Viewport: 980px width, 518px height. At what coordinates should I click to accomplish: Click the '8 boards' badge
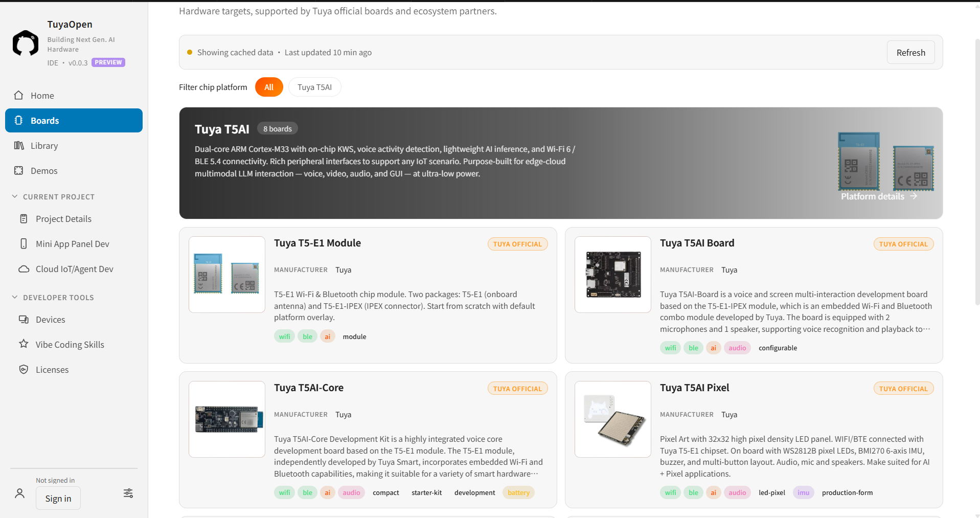(x=278, y=129)
